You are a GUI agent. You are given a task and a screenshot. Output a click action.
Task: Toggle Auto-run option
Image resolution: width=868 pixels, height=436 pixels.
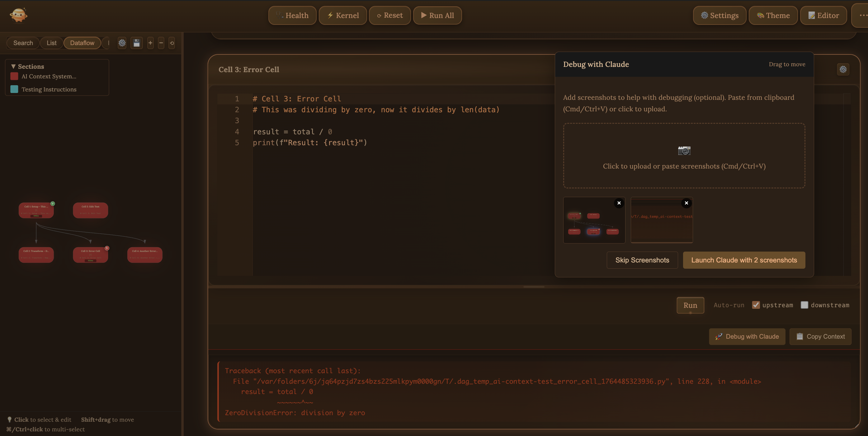729,305
